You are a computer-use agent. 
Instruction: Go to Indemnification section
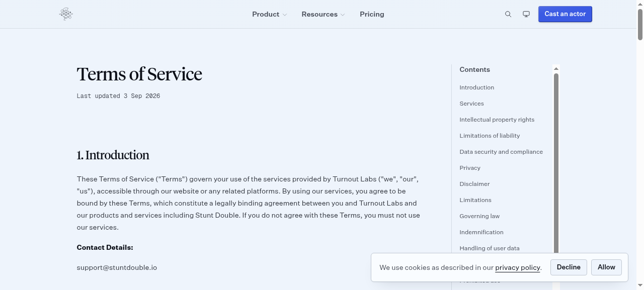click(x=481, y=232)
